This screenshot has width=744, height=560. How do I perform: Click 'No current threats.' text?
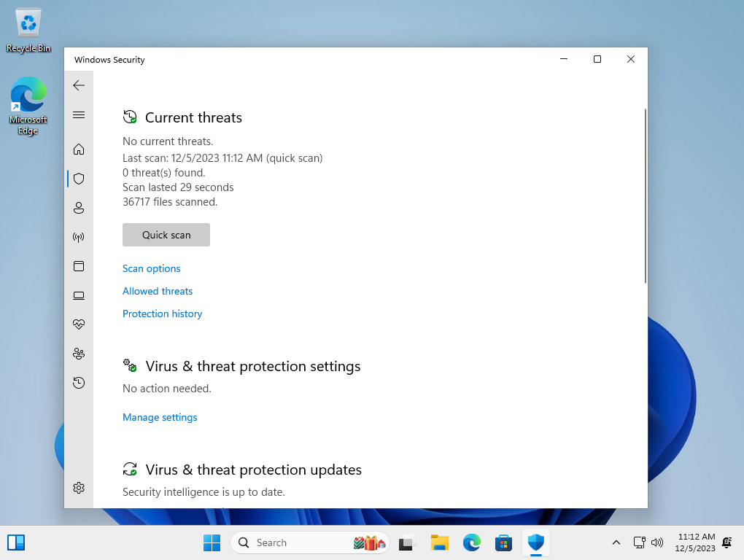[x=168, y=141]
